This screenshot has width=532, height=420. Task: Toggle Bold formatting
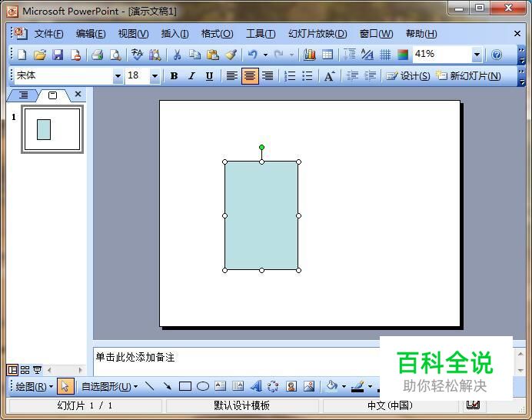[x=174, y=76]
